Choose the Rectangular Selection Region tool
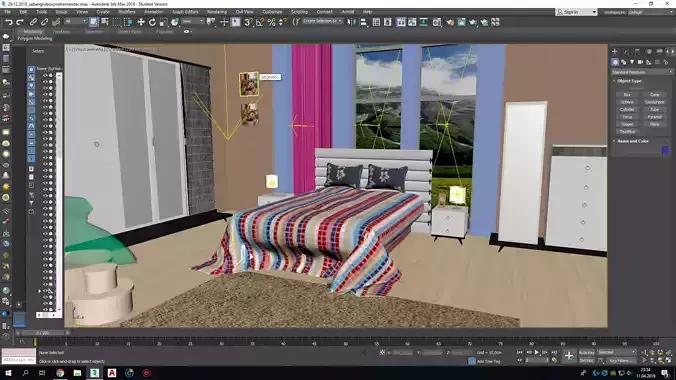The width and height of the screenshot is (676, 380). coord(116,22)
